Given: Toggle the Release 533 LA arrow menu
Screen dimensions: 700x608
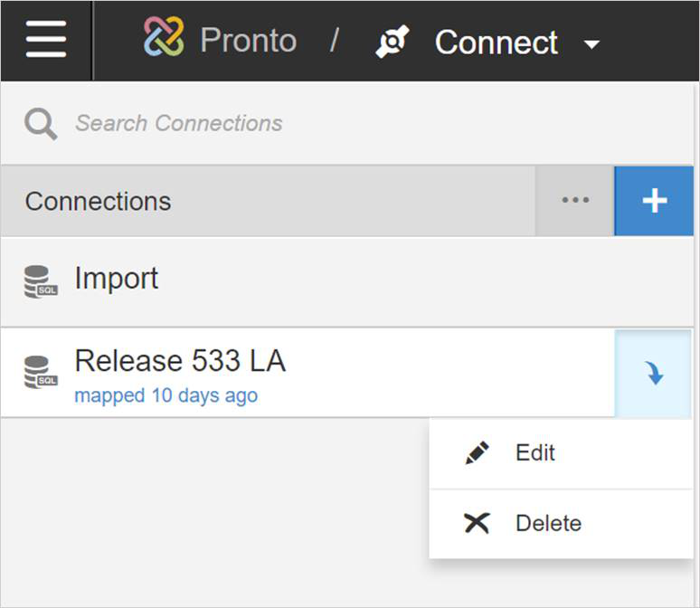Looking at the screenshot, I should [654, 373].
